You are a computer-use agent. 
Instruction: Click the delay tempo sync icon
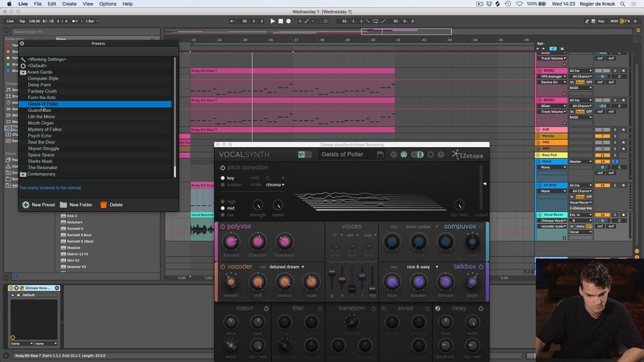(x=438, y=308)
